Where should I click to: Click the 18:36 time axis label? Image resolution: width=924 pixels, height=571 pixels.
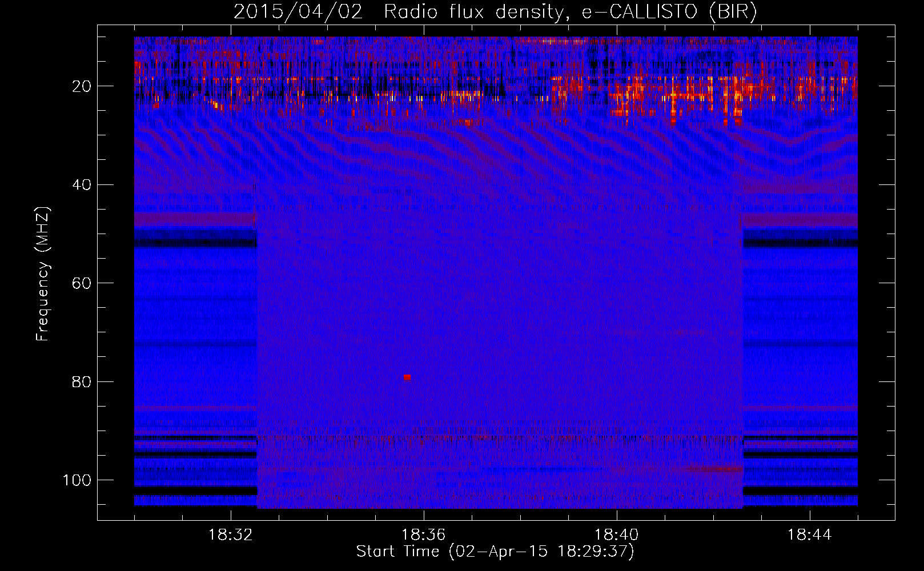pyautogui.click(x=424, y=535)
